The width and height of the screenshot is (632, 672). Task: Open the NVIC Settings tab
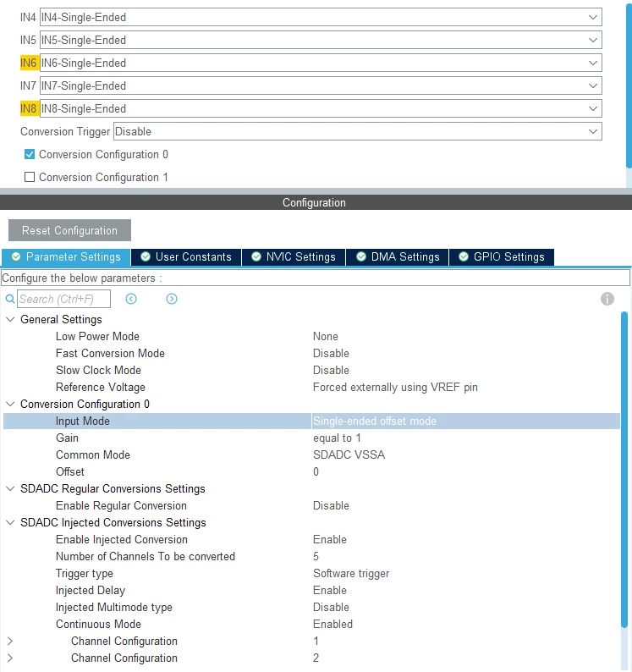point(294,256)
